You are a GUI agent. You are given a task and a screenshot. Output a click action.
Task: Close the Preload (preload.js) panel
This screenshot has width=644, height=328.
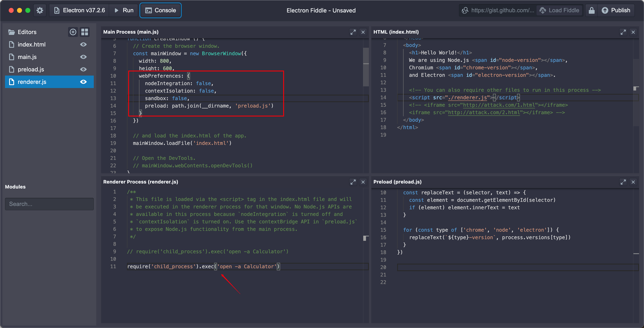[x=633, y=182]
